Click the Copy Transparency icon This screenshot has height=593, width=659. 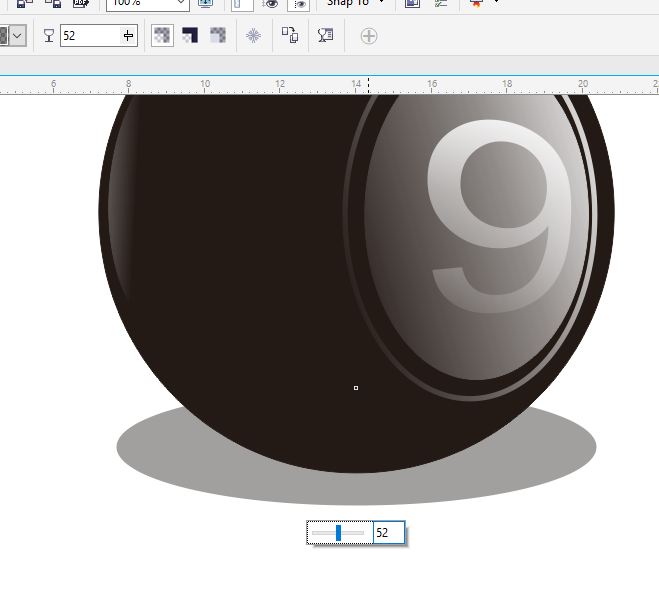click(x=290, y=35)
